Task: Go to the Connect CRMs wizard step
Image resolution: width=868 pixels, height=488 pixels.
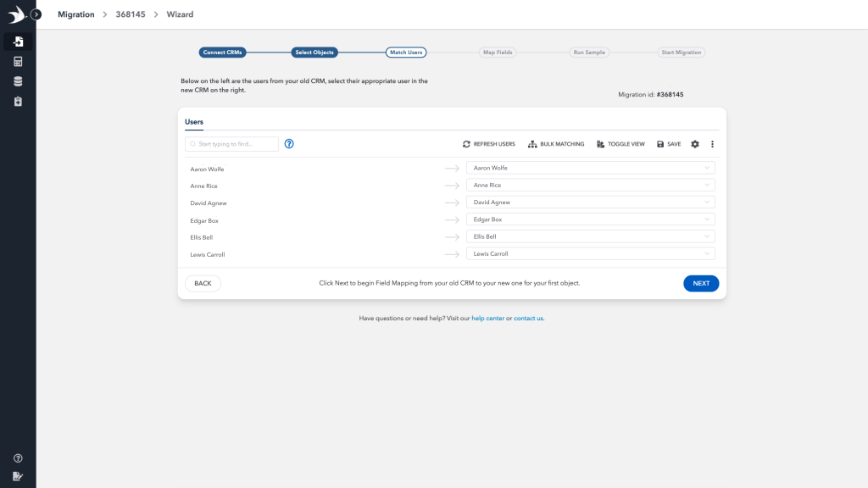Action: [x=223, y=53]
